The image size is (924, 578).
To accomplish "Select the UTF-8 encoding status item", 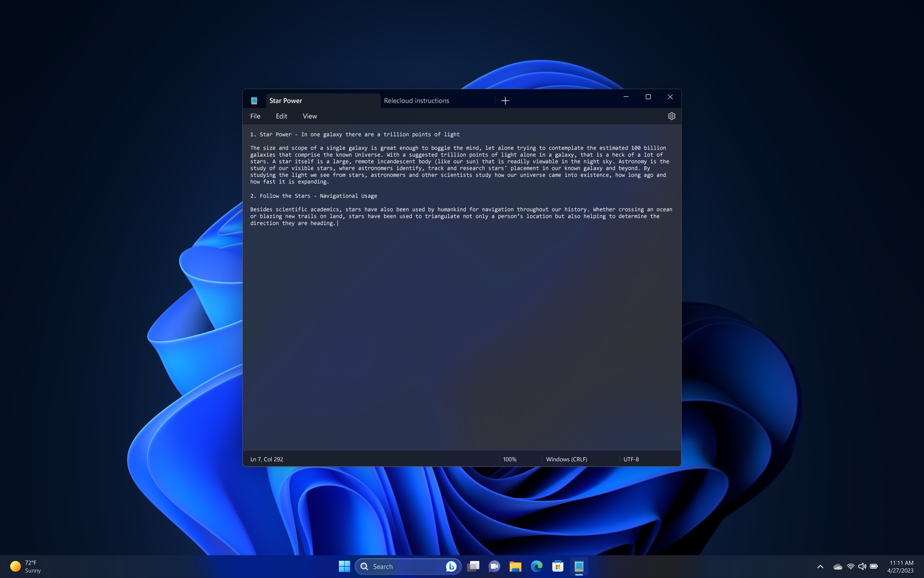I will tap(630, 459).
